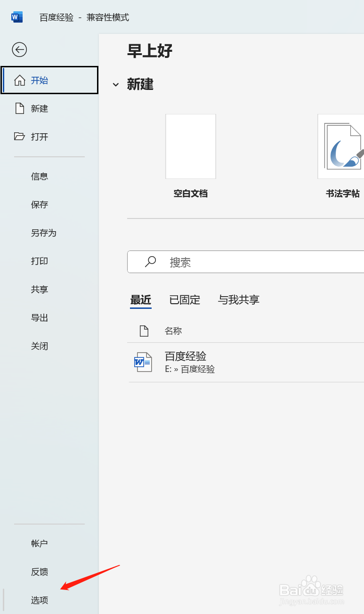Click the file path E: » 百度经验

[x=190, y=370]
